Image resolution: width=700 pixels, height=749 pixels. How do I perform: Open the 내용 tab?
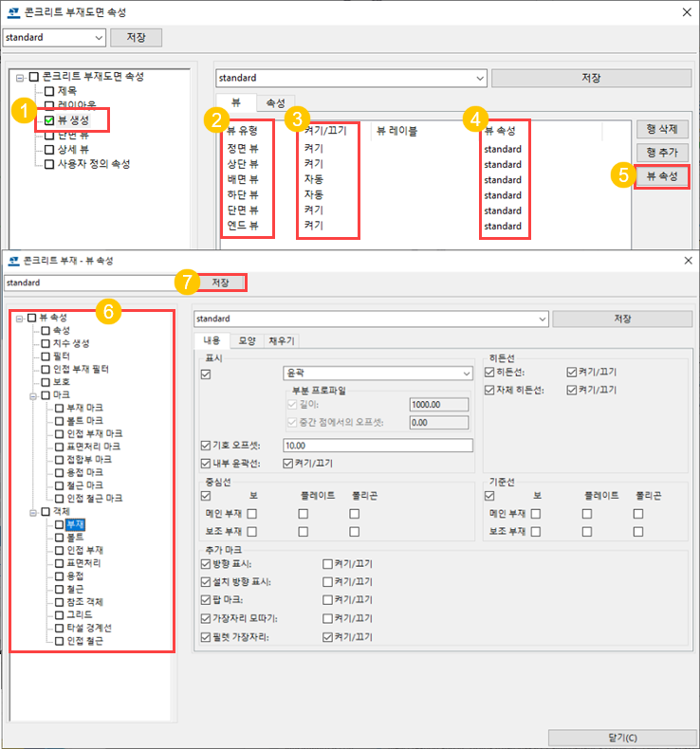(x=212, y=340)
